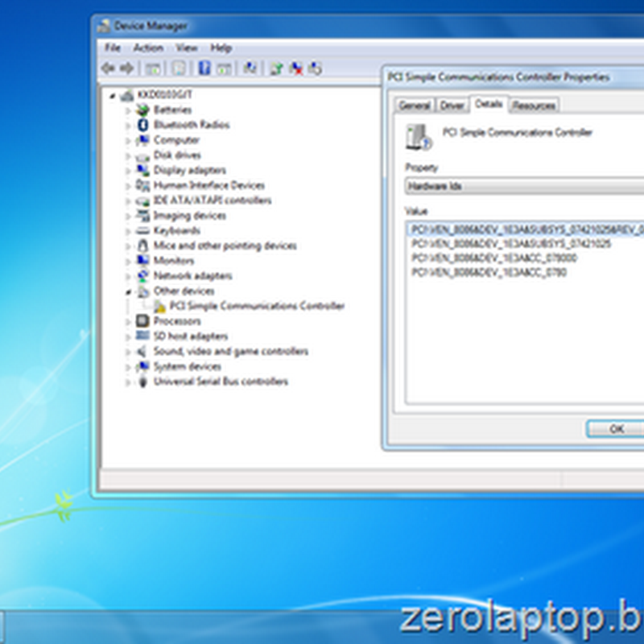Screen dimensions: 644x644
Task: Click the Universal Serial Bus controllers icon
Action: [x=142, y=381]
